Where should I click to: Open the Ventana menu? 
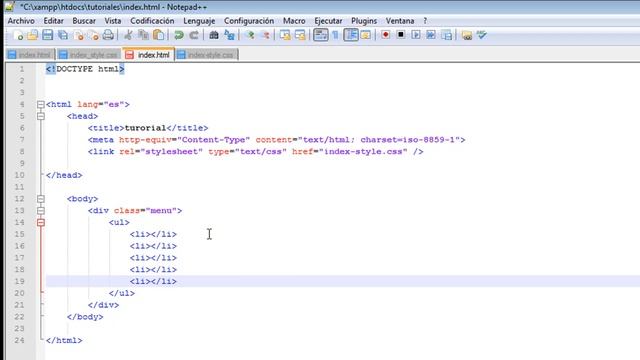pyautogui.click(x=400, y=21)
